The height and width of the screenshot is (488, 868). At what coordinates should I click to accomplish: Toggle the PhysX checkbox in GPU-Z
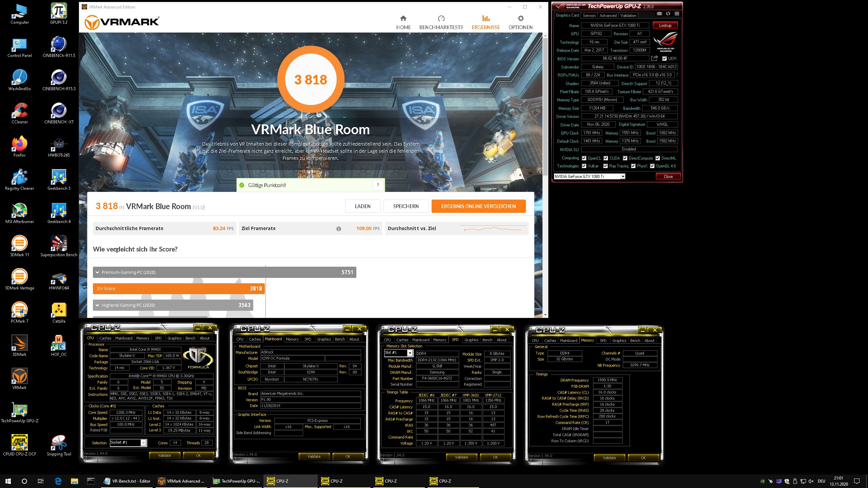click(x=633, y=166)
